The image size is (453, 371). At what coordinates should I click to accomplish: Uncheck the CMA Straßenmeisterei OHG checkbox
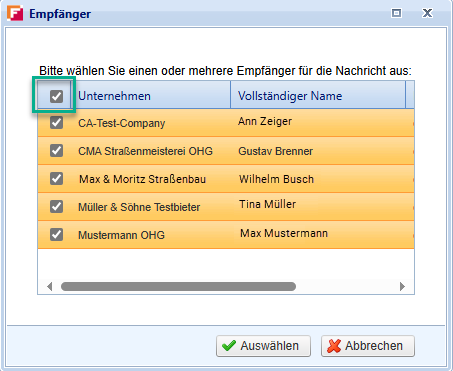tap(56, 151)
